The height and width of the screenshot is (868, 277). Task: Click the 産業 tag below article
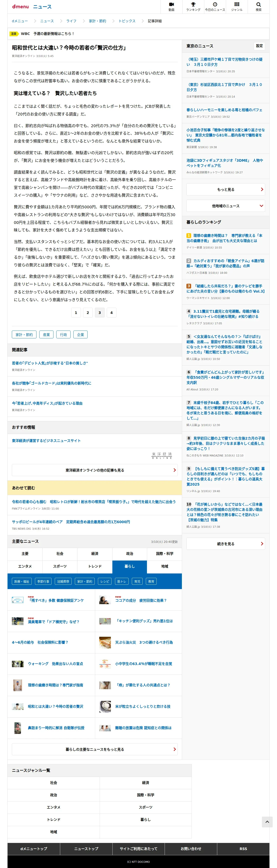46,335
